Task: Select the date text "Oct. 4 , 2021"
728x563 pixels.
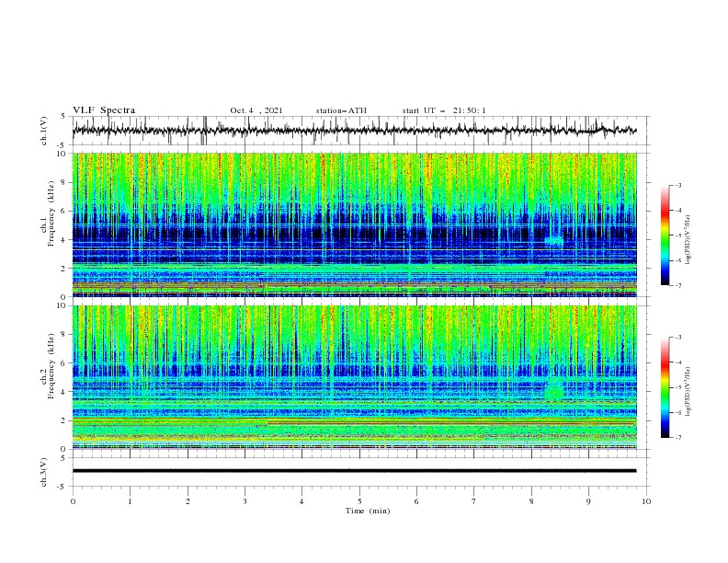Action: tap(256, 110)
